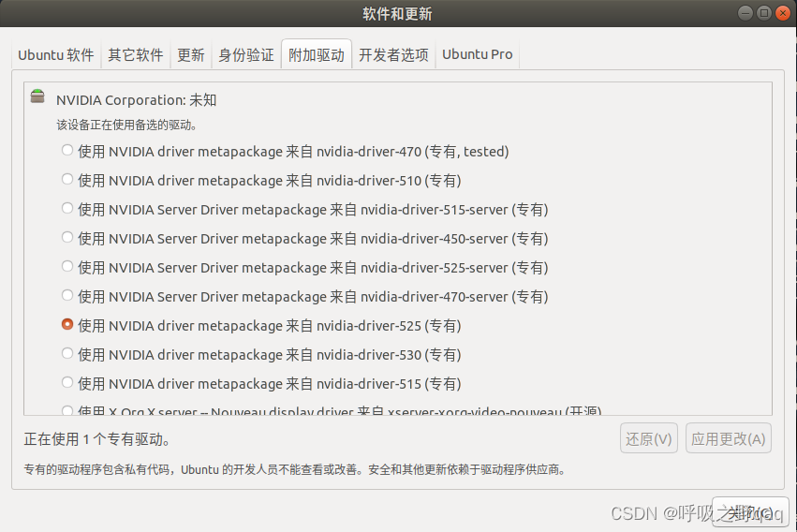Viewport: 797px width, 532px height.
Task: Click the 该设备正在使用备选的驱动 text
Action: pos(126,125)
